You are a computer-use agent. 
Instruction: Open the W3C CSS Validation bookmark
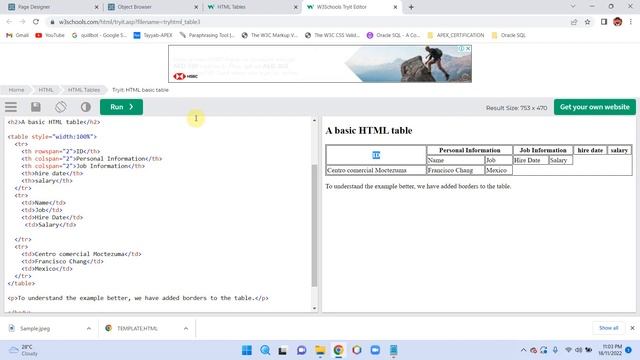pyautogui.click(x=332, y=35)
